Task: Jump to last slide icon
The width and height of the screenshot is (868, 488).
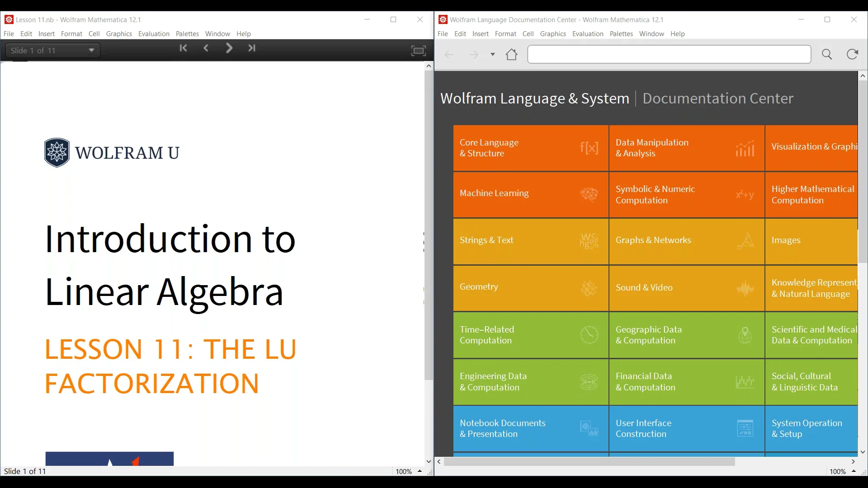Action: point(252,48)
